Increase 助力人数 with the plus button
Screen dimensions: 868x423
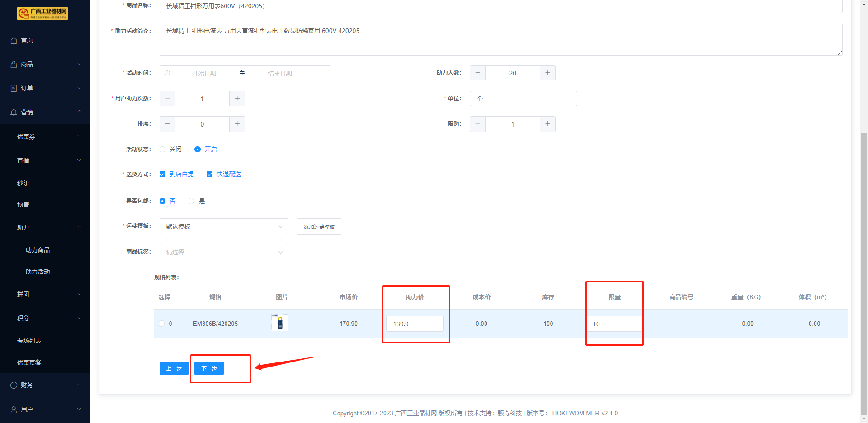click(547, 73)
